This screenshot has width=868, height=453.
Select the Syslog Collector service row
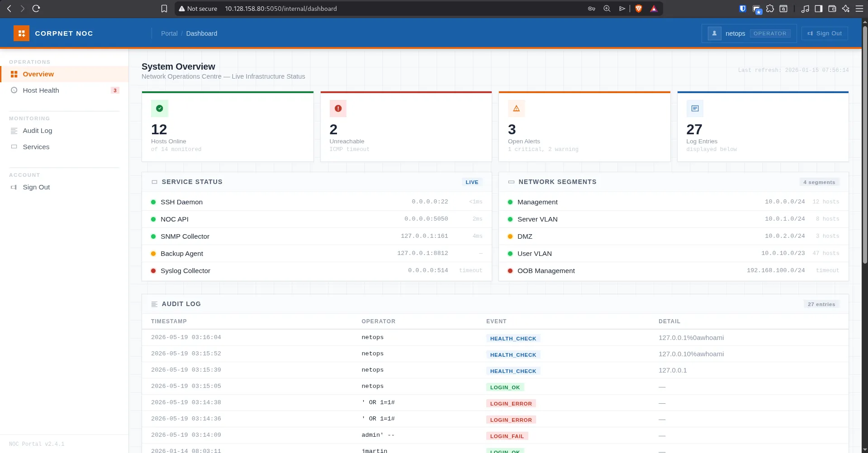coord(317,271)
